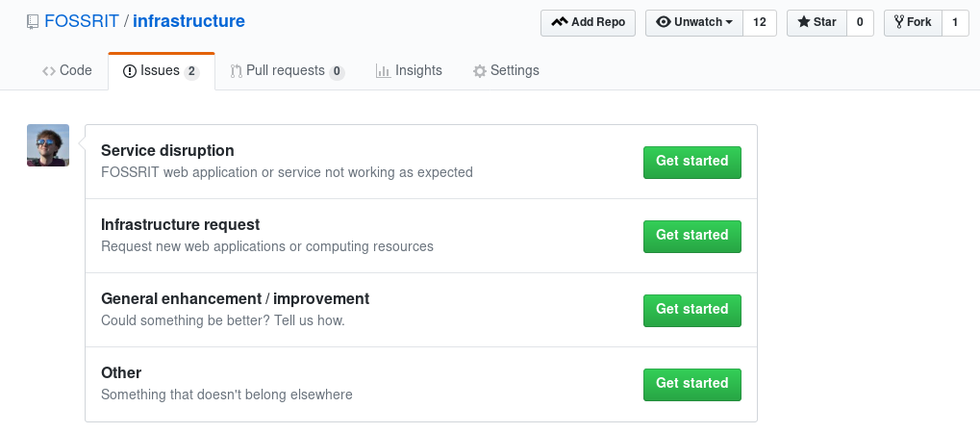Fork the infrastructure repository
Image resolution: width=980 pixels, height=433 pixels.
coord(913,22)
